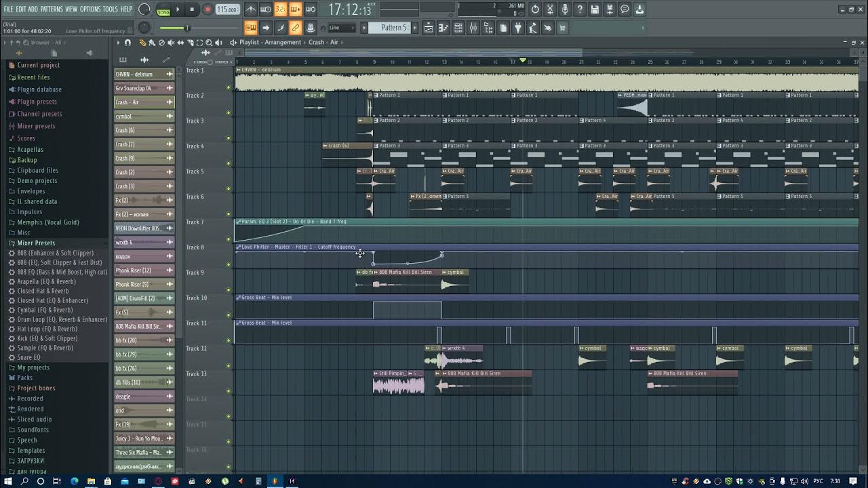Viewport: 868px width, 488px height.
Task: Click the undo history icon
Action: click(535, 9)
